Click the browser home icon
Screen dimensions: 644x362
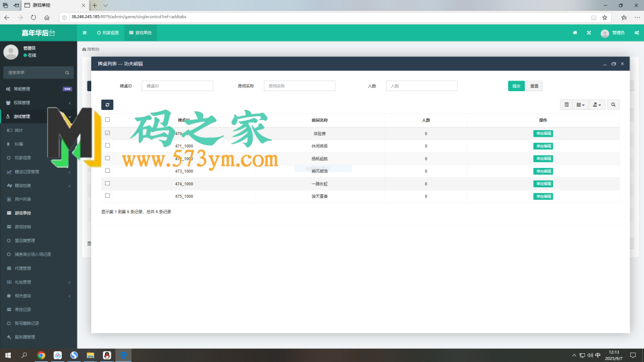47,17
